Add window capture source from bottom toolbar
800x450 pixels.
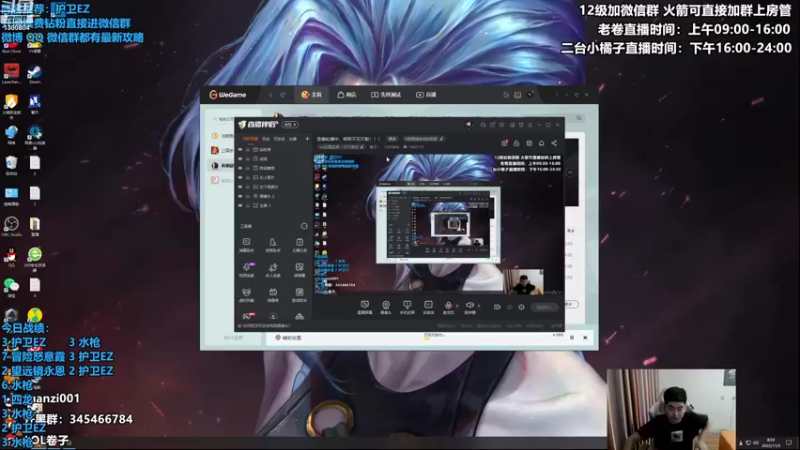(364, 307)
